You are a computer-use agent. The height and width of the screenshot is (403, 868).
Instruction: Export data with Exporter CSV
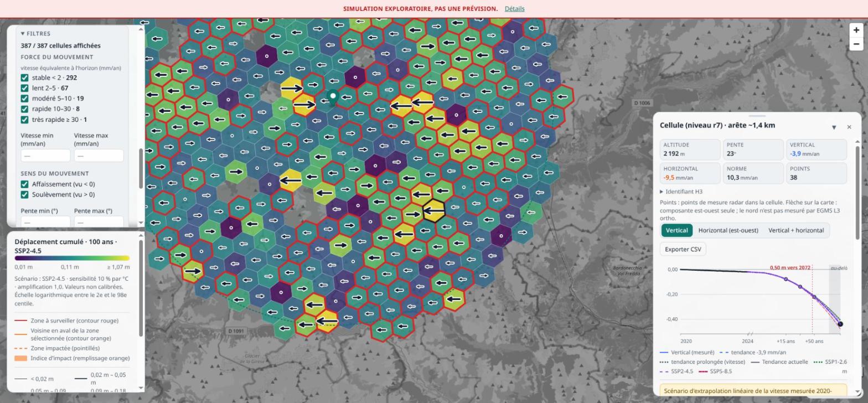coord(683,249)
